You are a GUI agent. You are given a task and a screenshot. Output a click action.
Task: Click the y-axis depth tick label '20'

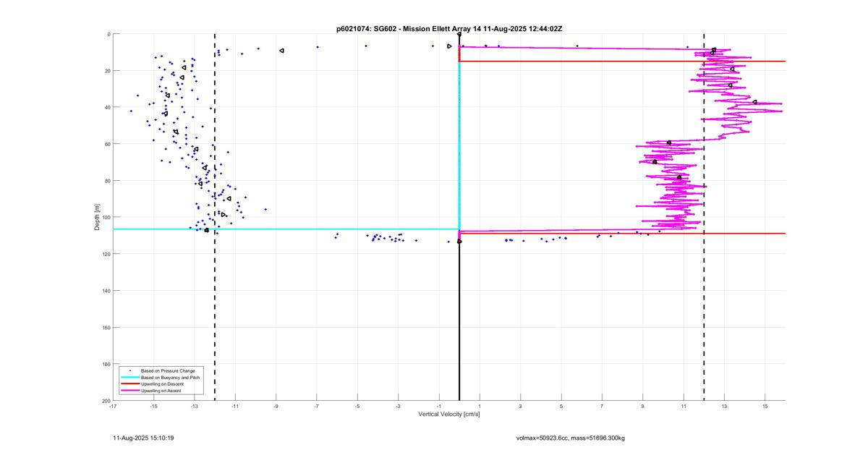(107, 71)
